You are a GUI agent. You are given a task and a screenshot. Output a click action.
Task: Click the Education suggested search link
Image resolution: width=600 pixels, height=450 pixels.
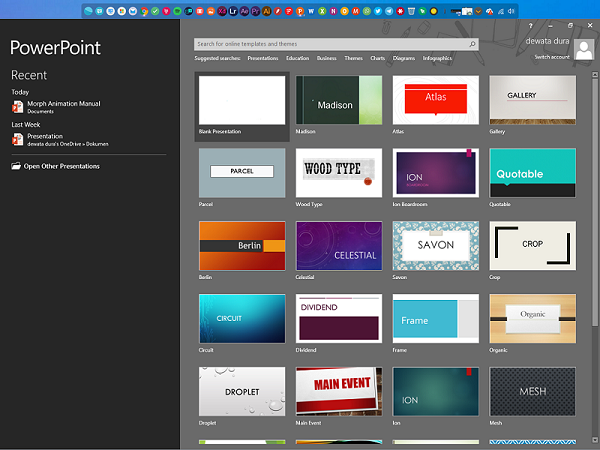(297, 58)
